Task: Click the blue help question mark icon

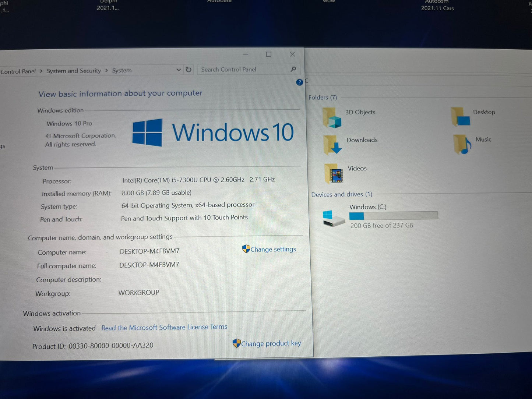Action: tap(299, 82)
